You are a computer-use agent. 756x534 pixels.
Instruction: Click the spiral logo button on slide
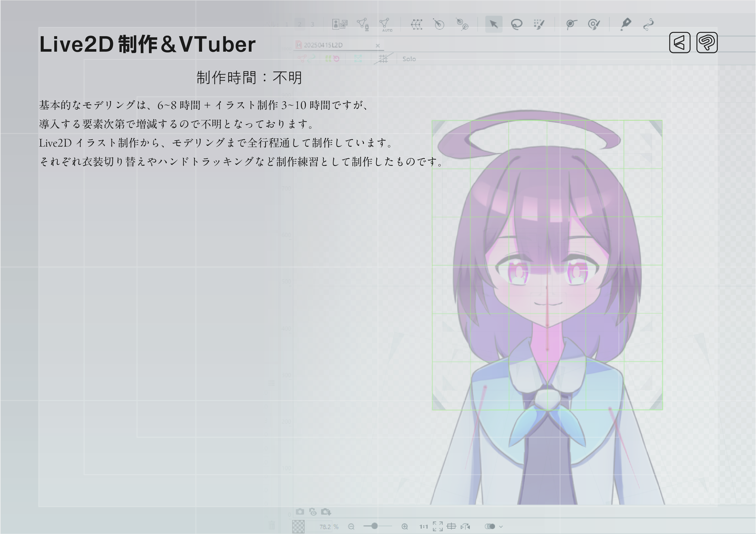pos(707,42)
